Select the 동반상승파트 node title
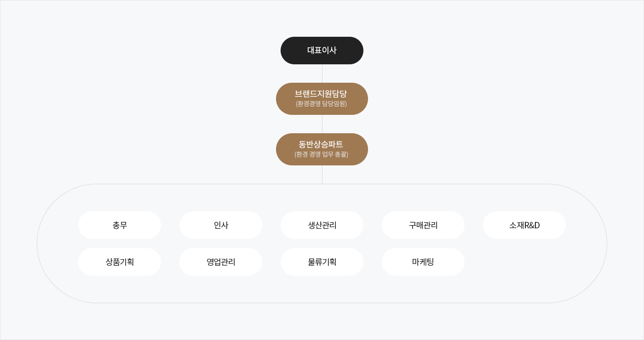This screenshot has height=340, width=644. 321,144
